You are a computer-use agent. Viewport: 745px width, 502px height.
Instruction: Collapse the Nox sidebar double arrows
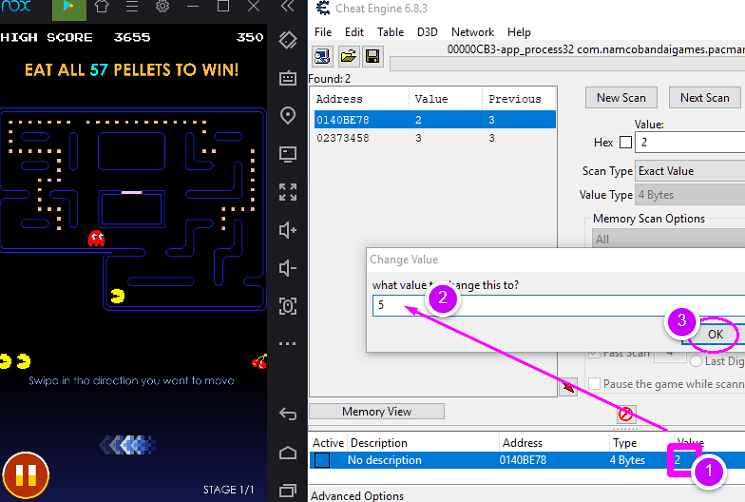coord(287,6)
